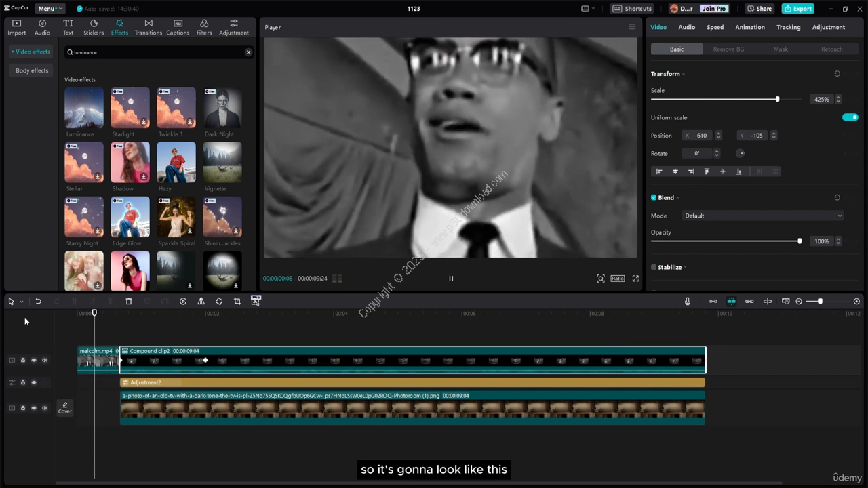
Task: Switch to the Animation tab
Action: [x=750, y=27]
